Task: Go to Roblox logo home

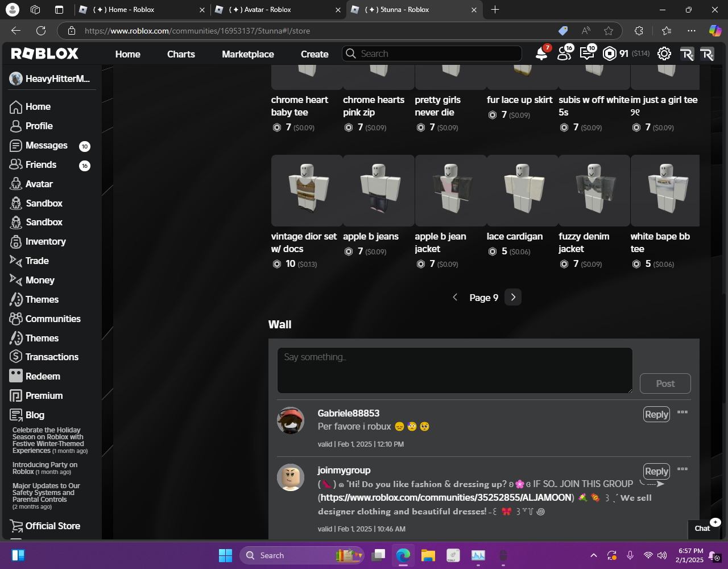Action: tap(45, 53)
